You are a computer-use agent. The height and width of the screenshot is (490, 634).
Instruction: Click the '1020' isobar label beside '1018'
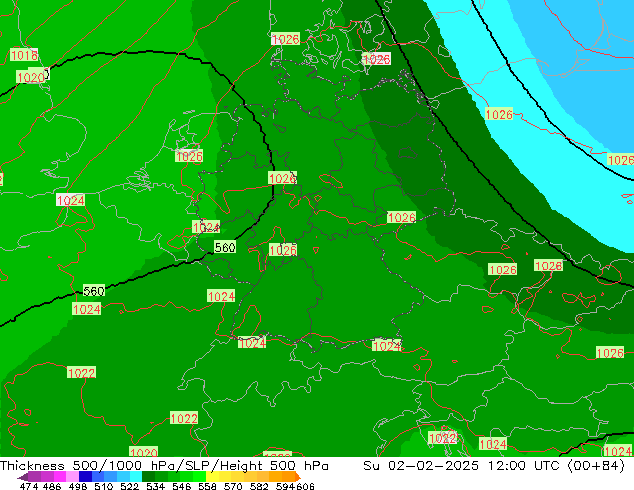pyautogui.click(x=30, y=77)
